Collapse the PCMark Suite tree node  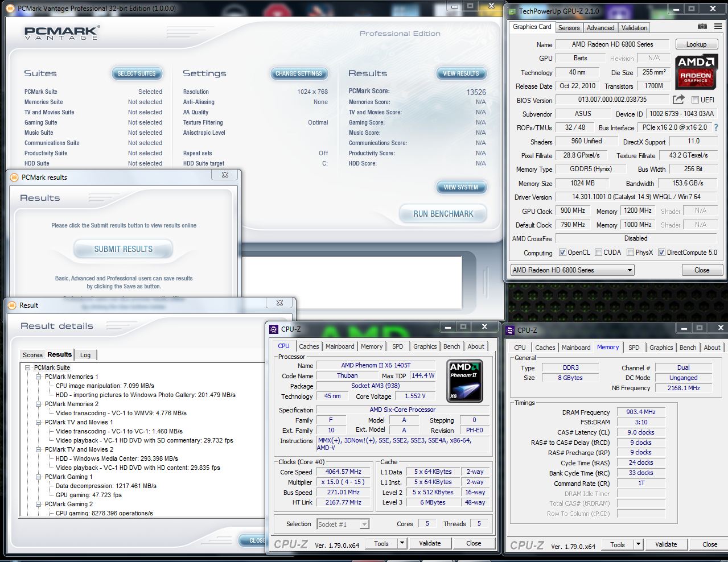28,368
